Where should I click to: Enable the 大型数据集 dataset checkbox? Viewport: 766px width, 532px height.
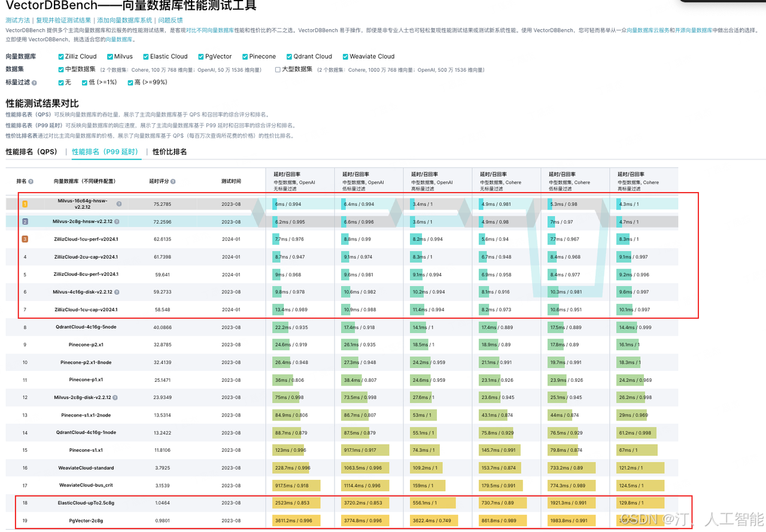[278, 69]
